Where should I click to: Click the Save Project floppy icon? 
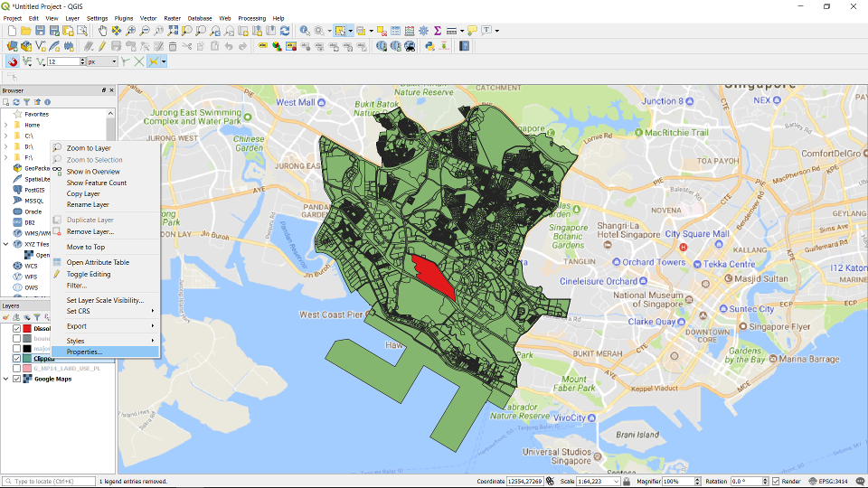[x=41, y=31]
